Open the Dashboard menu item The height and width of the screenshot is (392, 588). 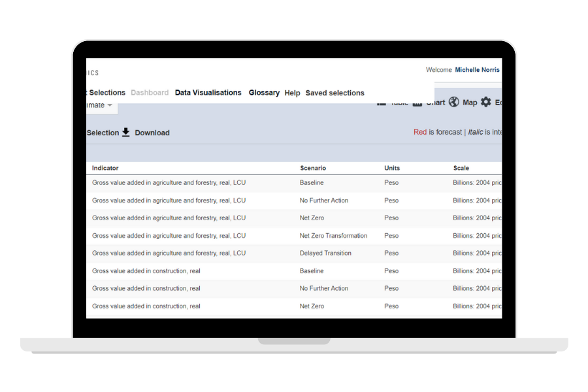[150, 93]
